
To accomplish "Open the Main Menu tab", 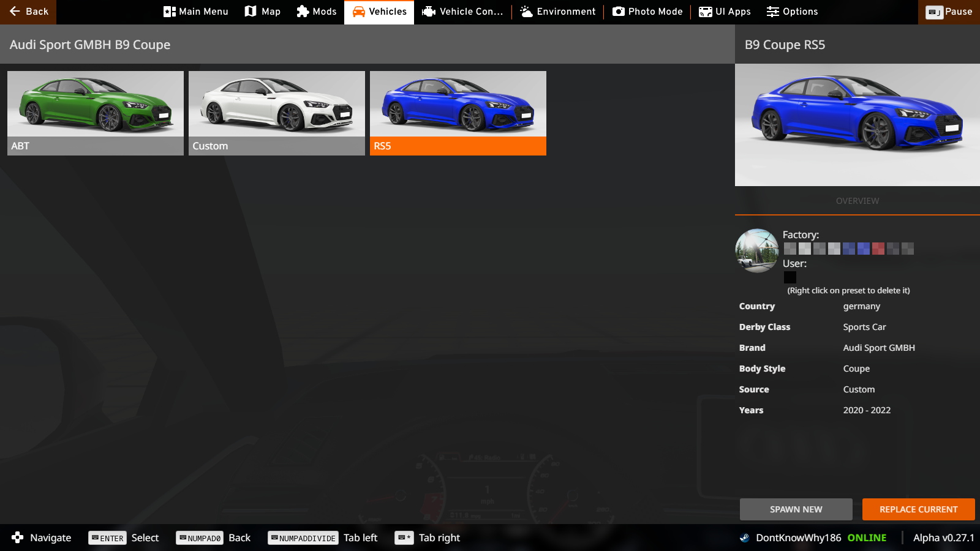I will click(x=195, y=12).
